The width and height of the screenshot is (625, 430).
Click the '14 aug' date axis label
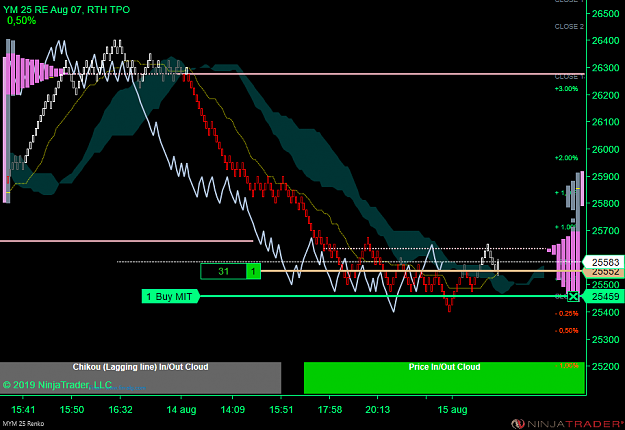(x=181, y=410)
